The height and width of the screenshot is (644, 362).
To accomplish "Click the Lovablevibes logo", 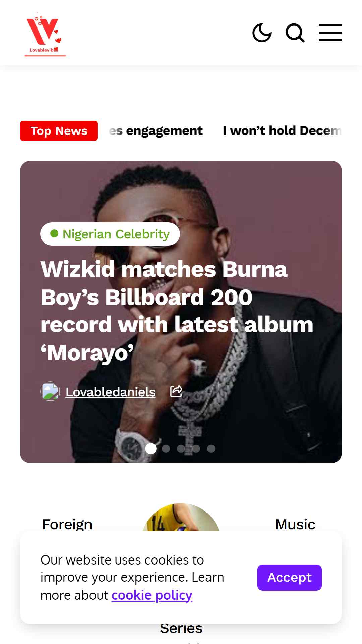I will point(45,34).
